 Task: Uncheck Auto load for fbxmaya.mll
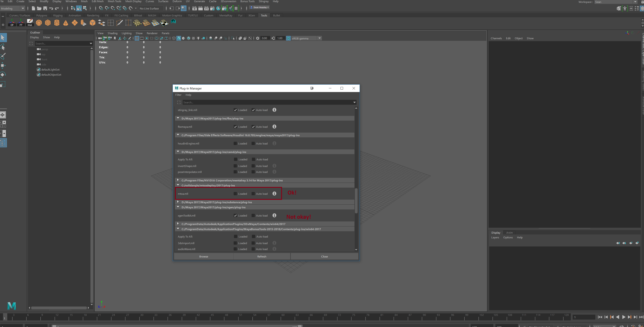point(253,127)
